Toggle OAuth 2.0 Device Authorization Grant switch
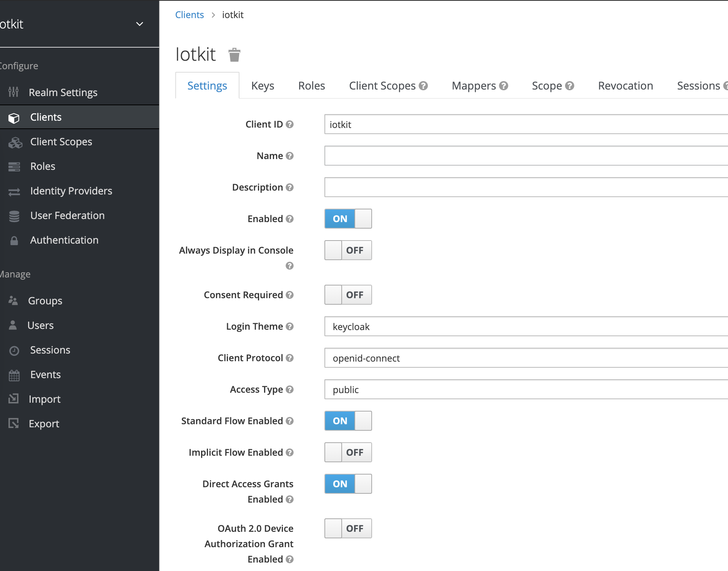This screenshot has height=571, width=728. click(348, 528)
